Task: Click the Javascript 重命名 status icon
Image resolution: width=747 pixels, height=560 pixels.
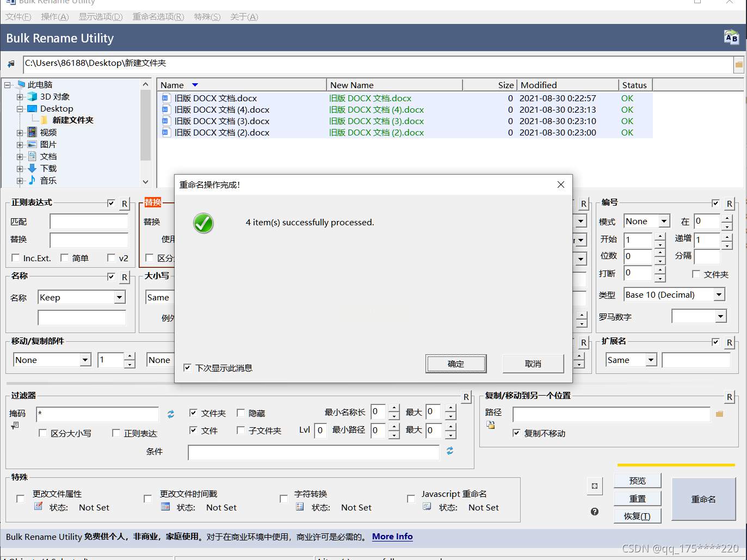Action: point(427,507)
